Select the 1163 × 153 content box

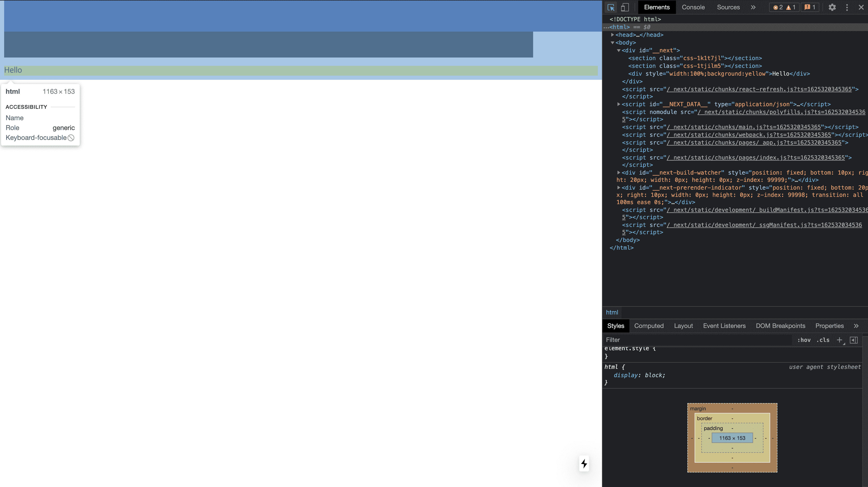pyautogui.click(x=732, y=438)
